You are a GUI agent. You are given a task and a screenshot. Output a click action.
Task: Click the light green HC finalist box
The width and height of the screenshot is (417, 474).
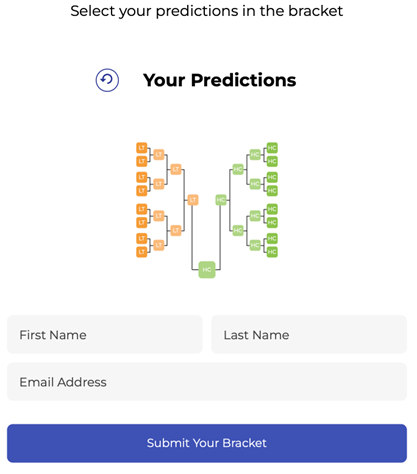[x=221, y=200]
